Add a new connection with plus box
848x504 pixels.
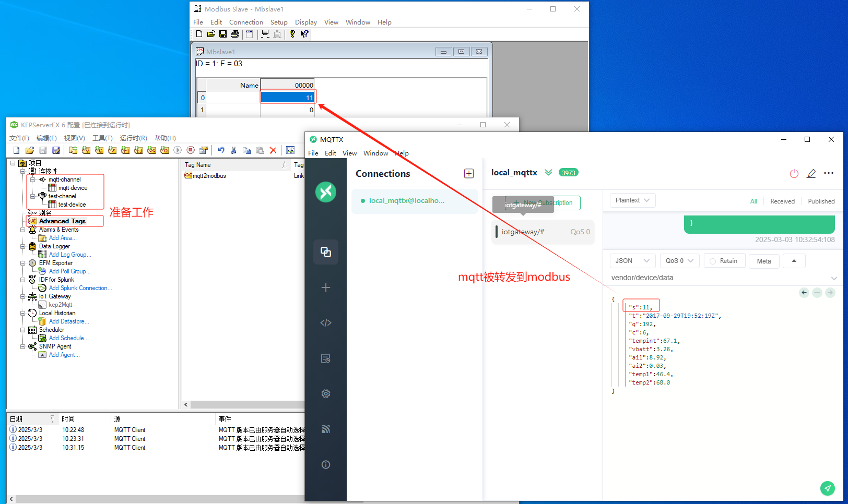tap(469, 174)
